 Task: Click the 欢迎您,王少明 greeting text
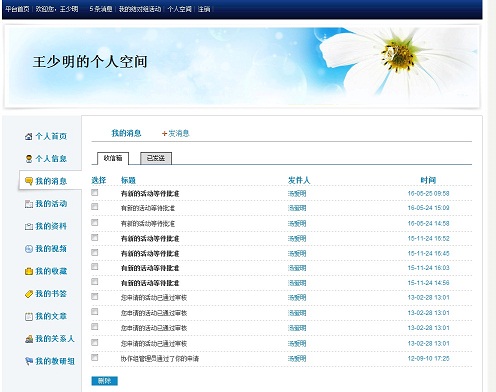[x=57, y=9]
